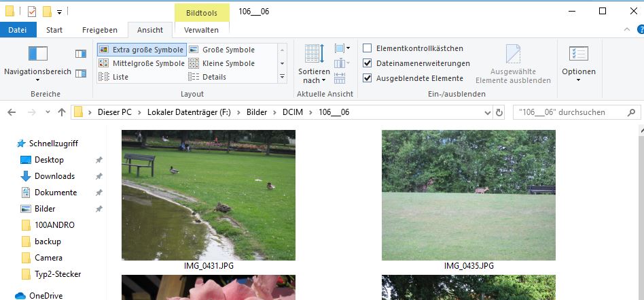Click the search magnifier icon
Viewport: 644px width, 300px height.
631,112
